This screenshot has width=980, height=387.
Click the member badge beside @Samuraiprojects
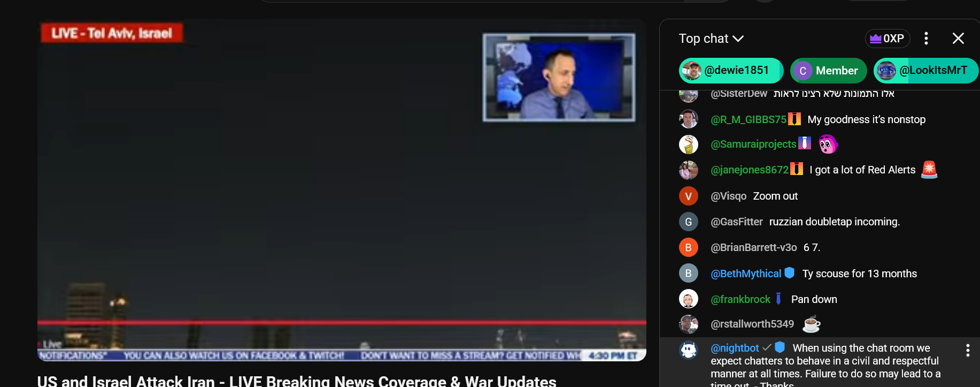pos(805,143)
